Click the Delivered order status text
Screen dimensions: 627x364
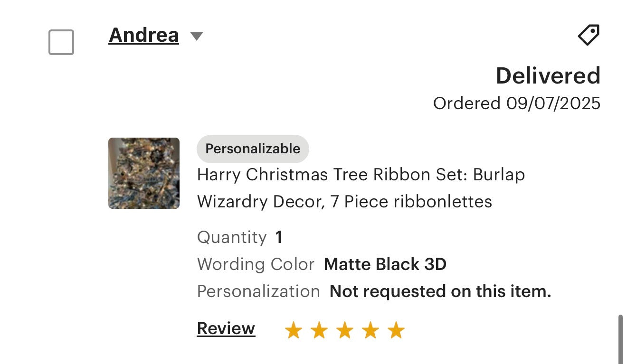coord(548,75)
